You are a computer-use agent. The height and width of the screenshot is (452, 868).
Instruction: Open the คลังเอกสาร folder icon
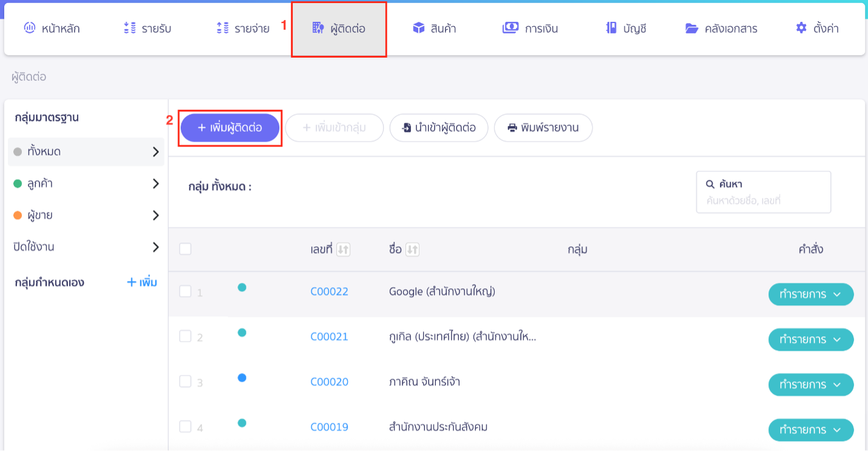point(692,28)
